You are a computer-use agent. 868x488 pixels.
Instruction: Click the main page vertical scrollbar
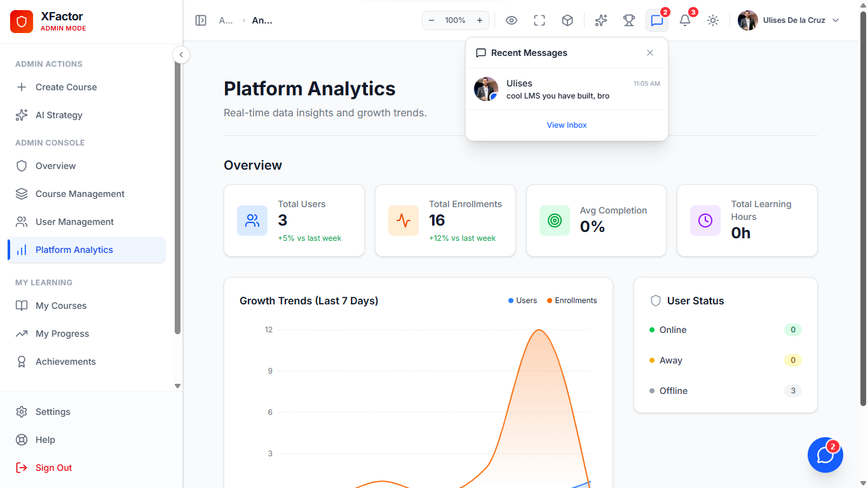click(x=863, y=210)
